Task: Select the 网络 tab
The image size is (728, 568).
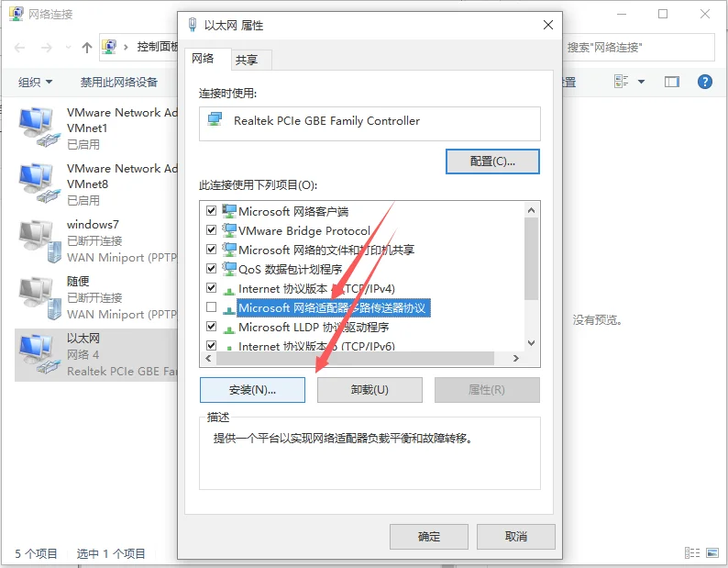Action: click(203, 59)
